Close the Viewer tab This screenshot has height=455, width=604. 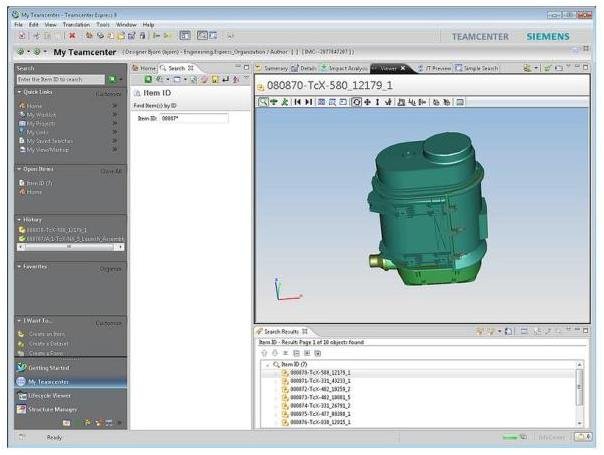point(403,68)
